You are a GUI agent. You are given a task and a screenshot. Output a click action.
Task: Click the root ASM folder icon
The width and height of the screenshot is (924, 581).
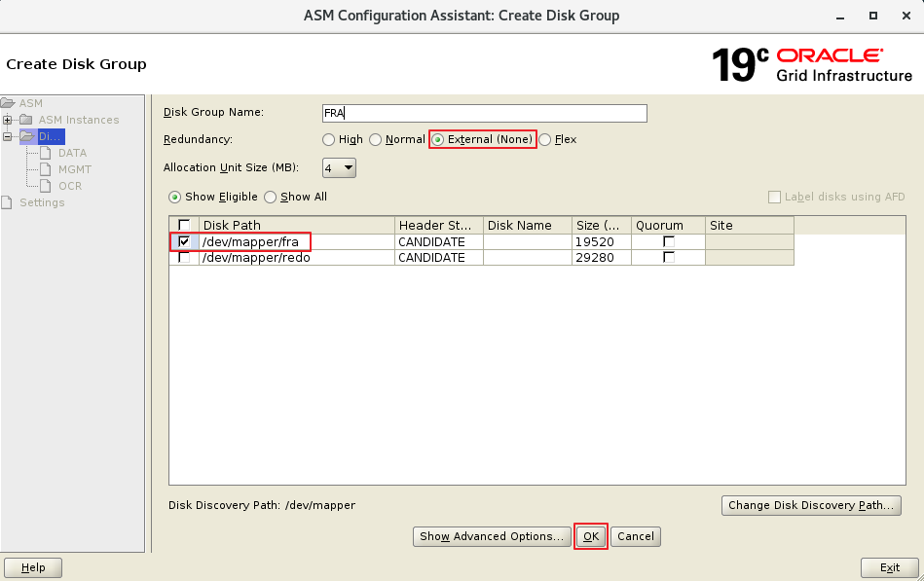pyautogui.click(x=9, y=103)
